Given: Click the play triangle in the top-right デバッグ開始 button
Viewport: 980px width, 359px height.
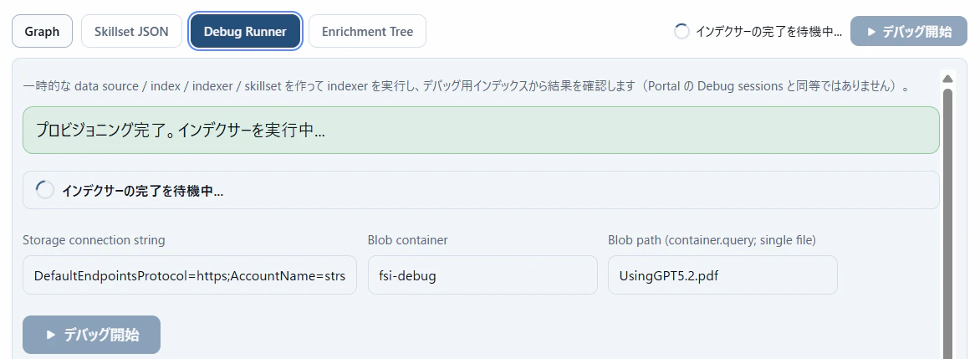Looking at the screenshot, I should [x=871, y=32].
